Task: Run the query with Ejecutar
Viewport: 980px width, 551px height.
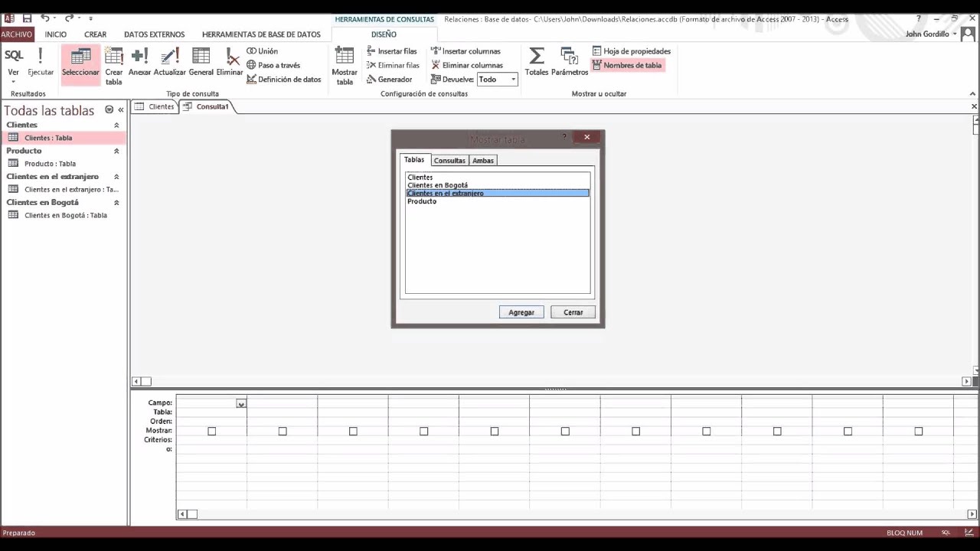Action: point(41,62)
